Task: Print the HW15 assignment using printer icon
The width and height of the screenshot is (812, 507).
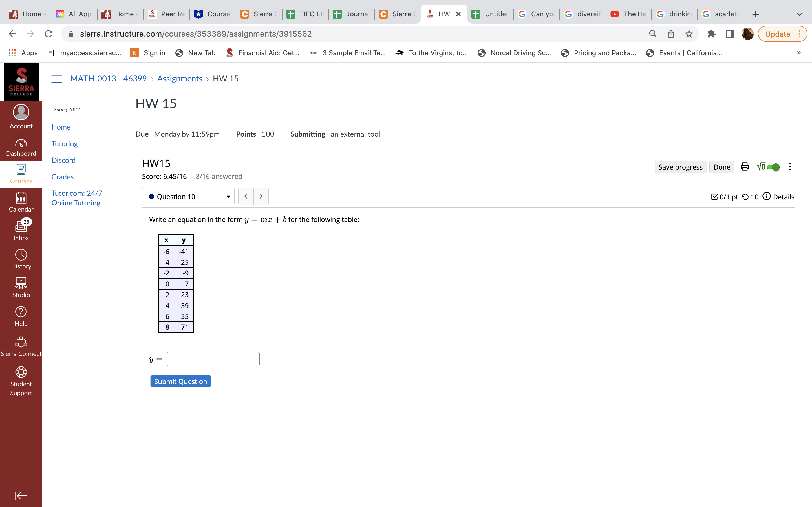Action: [x=745, y=167]
